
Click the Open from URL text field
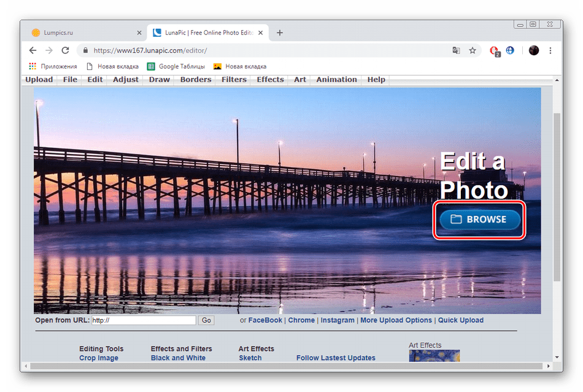coord(144,320)
